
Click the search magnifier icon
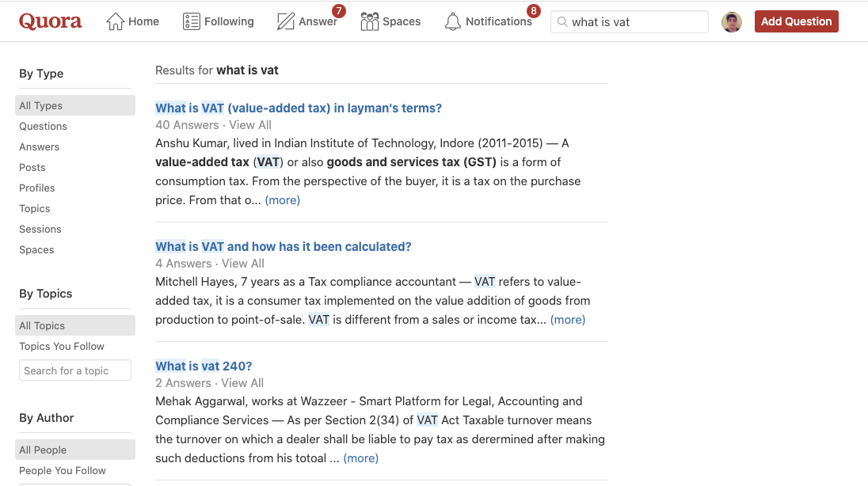pyautogui.click(x=562, y=22)
